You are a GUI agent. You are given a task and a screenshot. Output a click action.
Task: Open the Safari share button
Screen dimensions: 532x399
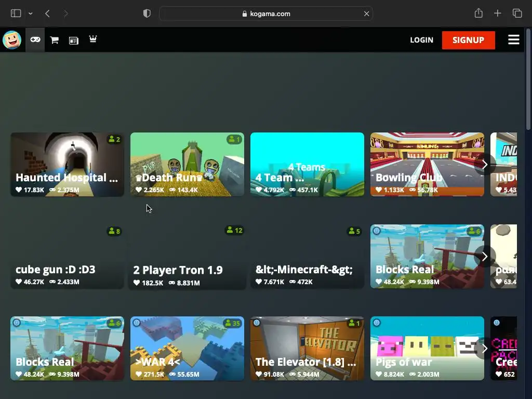pyautogui.click(x=478, y=13)
